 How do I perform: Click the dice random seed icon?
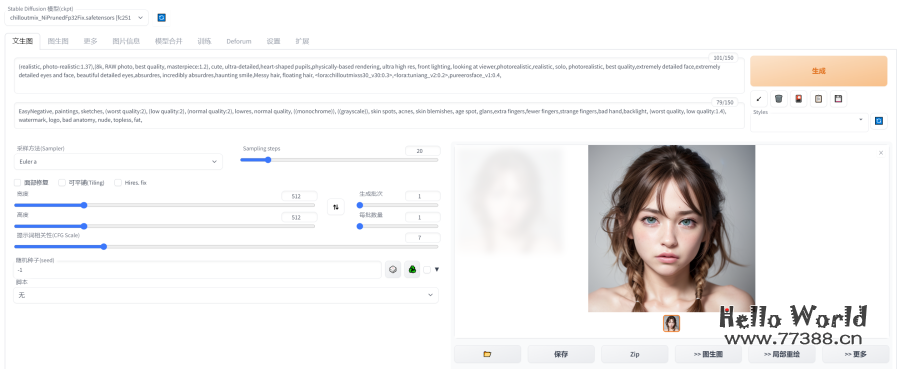[x=393, y=269]
